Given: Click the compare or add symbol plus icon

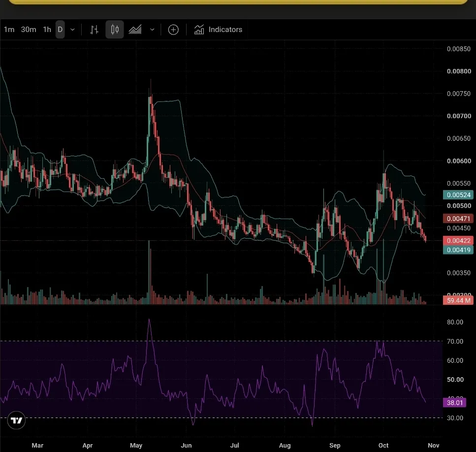Looking at the screenshot, I should pyautogui.click(x=173, y=30).
